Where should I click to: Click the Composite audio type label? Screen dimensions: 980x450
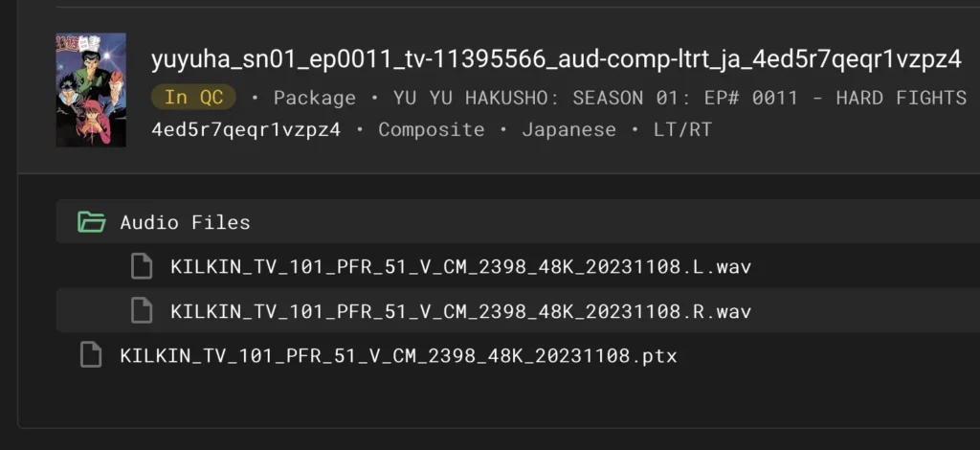point(431,129)
